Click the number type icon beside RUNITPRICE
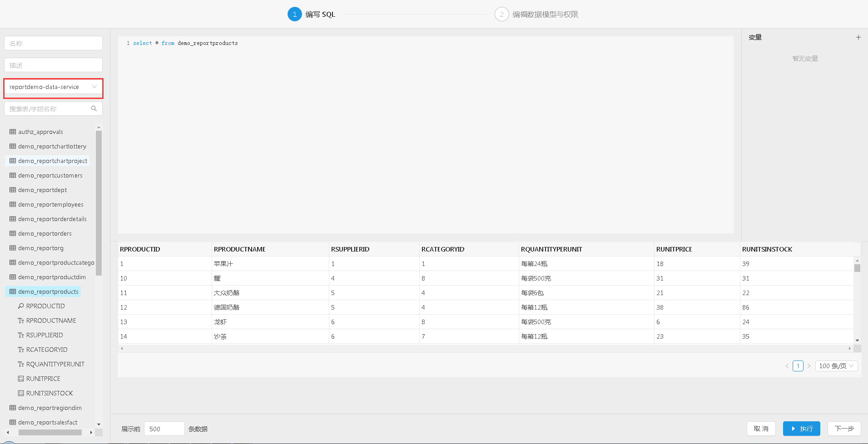The width and height of the screenshot is (868, 444). pyautogui.click(x=21, y=379)
